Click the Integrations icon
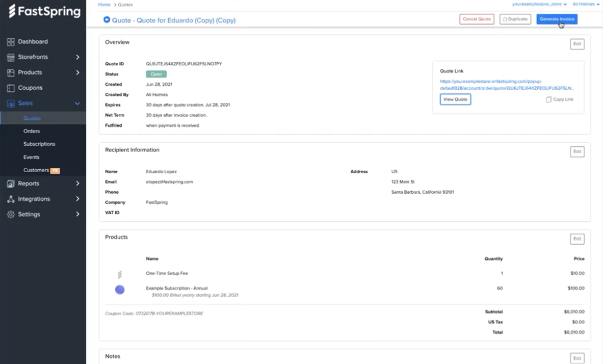This screenshot has width=603, height=364. click(11, 198)
